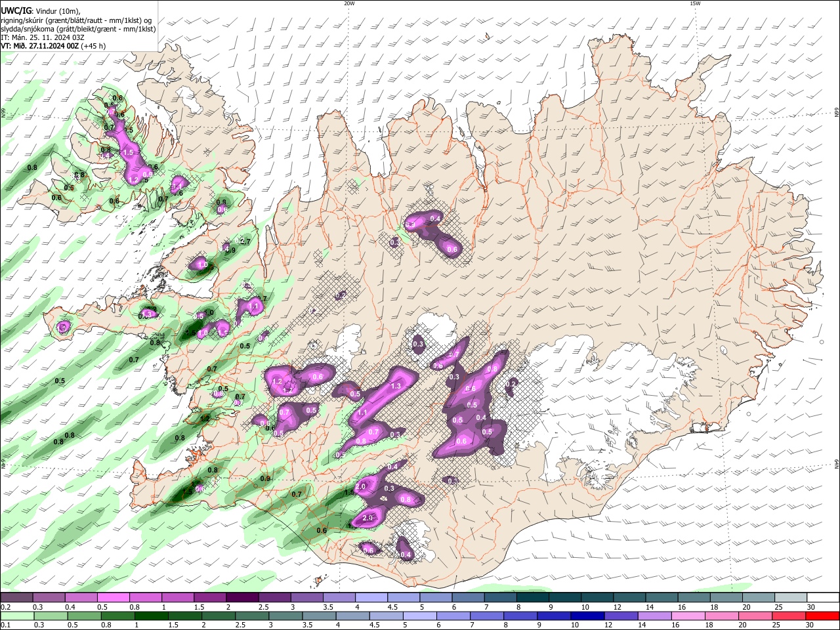Viewport: 840px width, 630px height.
Task: Click the green legend swatch labeled 0.8
Action: 117,616
